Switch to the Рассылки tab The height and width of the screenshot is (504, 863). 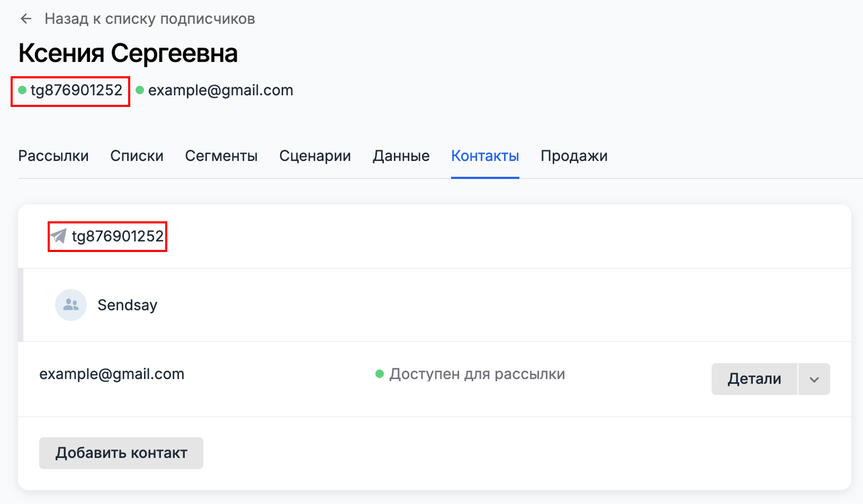(53, 155)
